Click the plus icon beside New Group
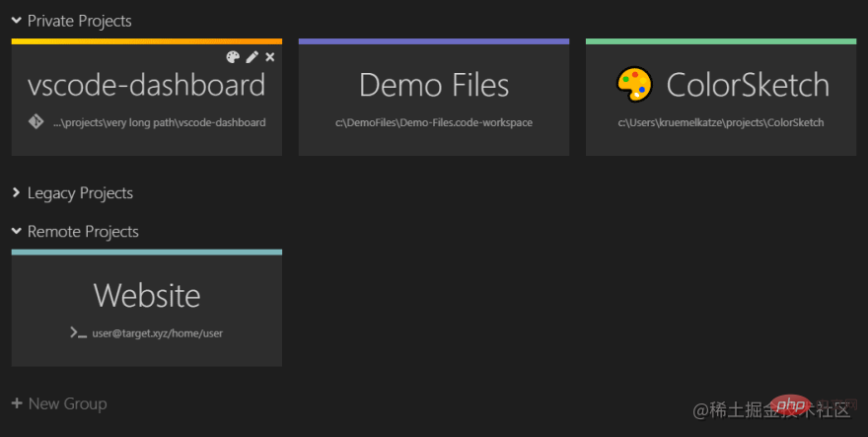Screen dimensions: 868x437 pos(17,403)
